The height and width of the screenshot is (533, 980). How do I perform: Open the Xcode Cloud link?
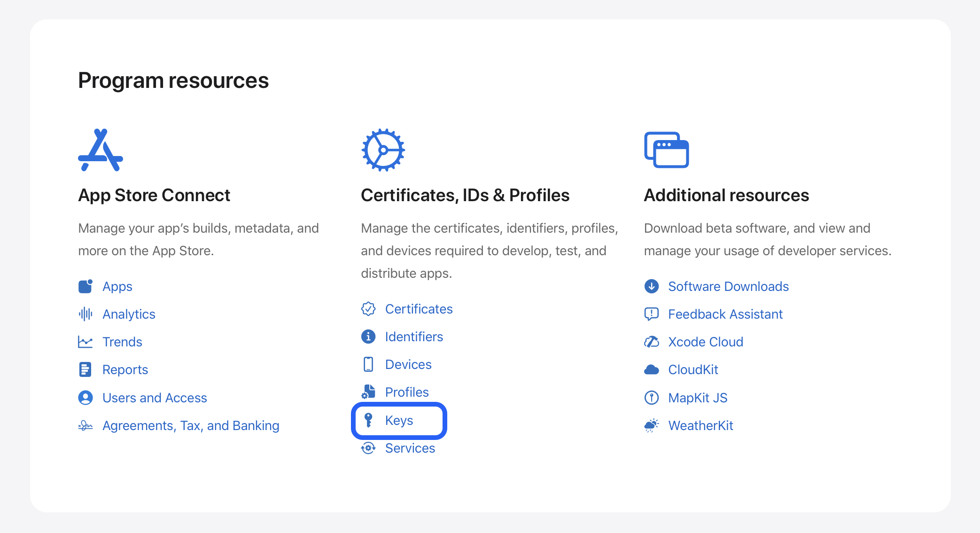tap(705, 342)
